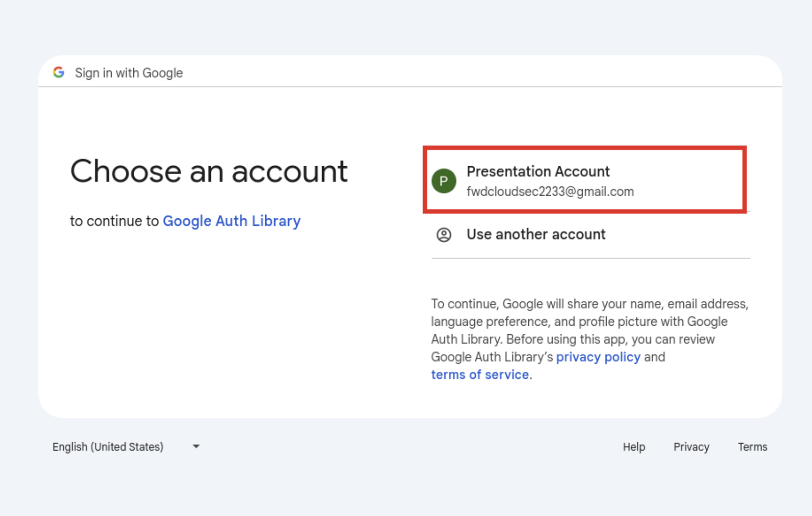Click the Sign in with Google header text
812x516 pixels.
point(129,73)
